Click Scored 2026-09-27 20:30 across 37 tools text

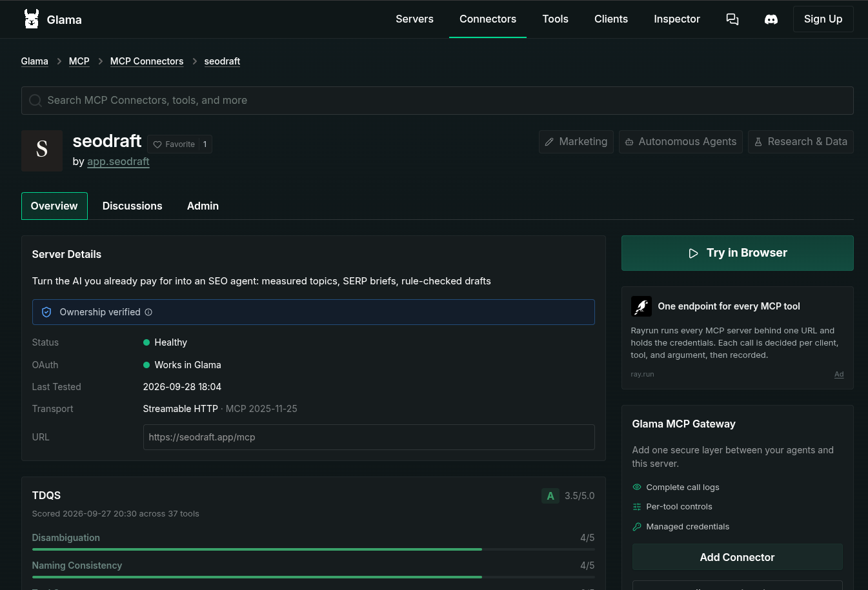click(x=116, y=514)
